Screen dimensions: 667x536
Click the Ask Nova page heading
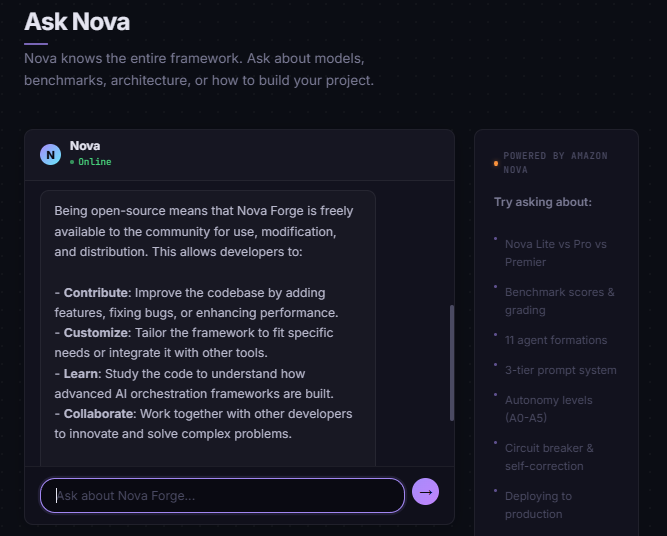tap(77, 21)
